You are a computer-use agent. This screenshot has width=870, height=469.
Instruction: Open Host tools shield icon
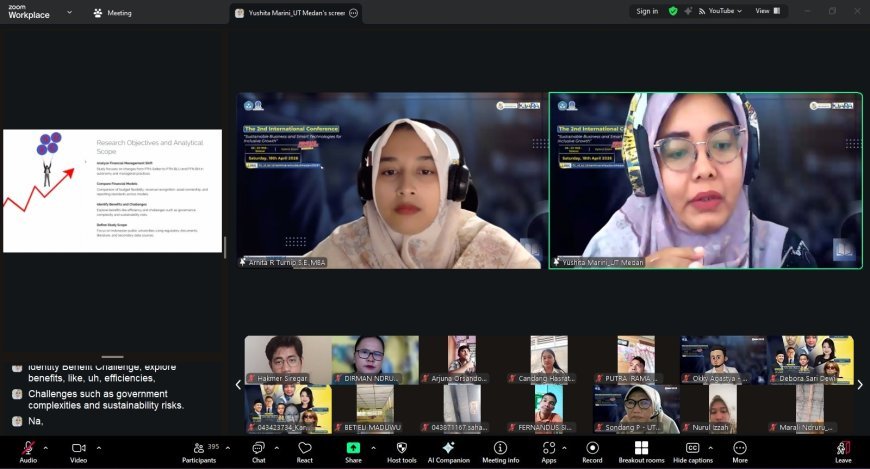(402, 447)
